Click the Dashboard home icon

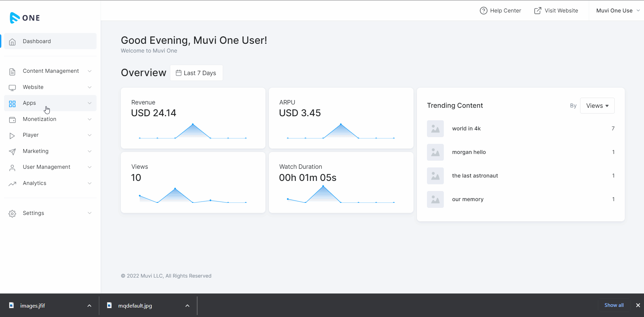(x=12, y=42)
